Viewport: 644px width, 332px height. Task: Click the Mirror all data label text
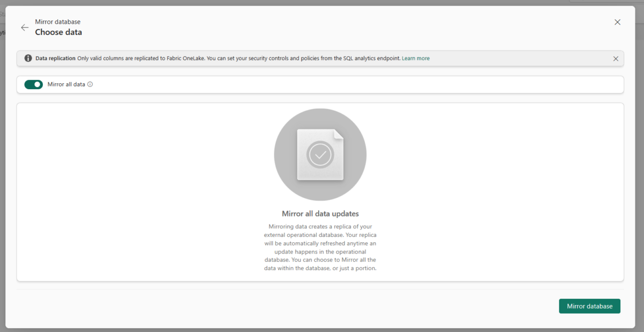pos(66,84)
